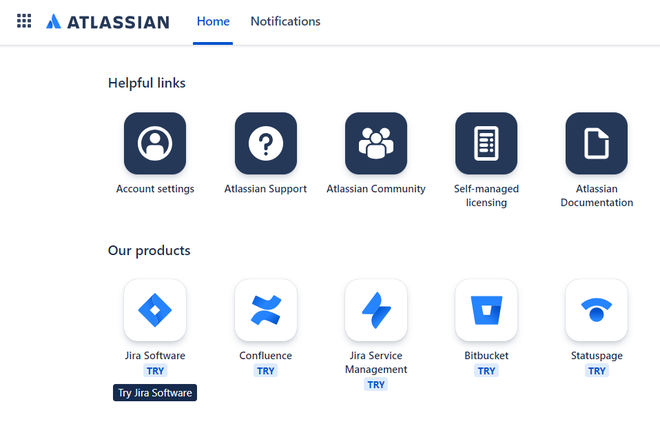660x424 pixels.
Task: Click the TRY badge under Bitbucket
Action: [x=486, y=371]
